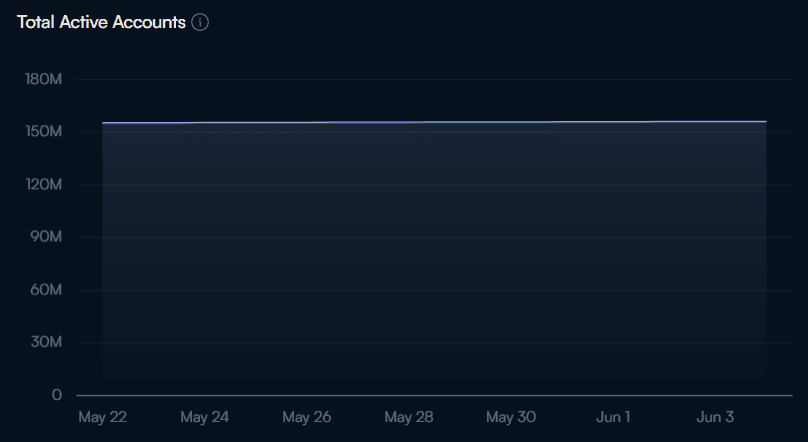Click the Total Active Accounts title
808x442 pixels.
[101, 22]
